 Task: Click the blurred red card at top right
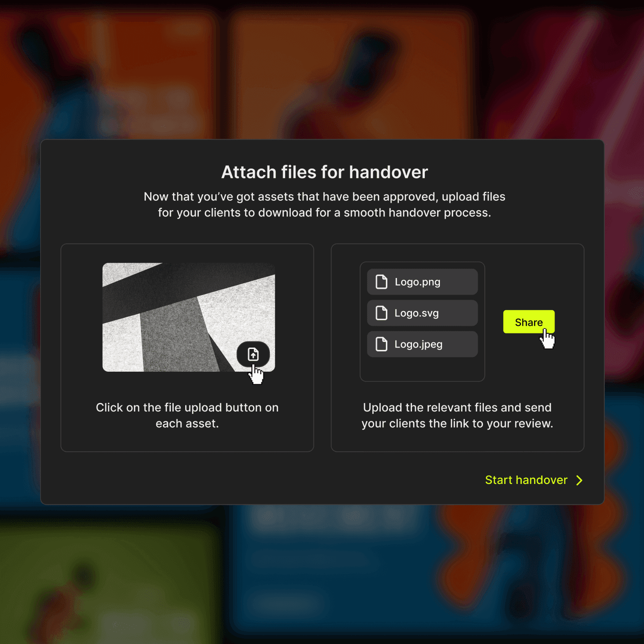coord(568,71)
